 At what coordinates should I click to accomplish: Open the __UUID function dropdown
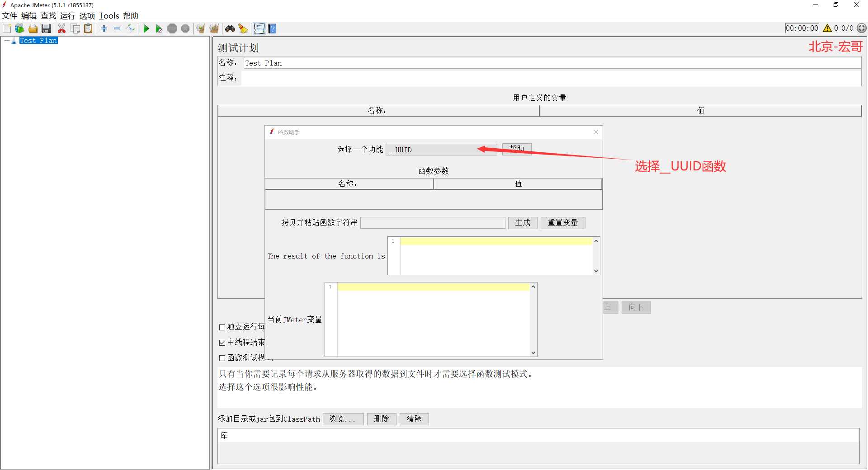pos(441,150)
